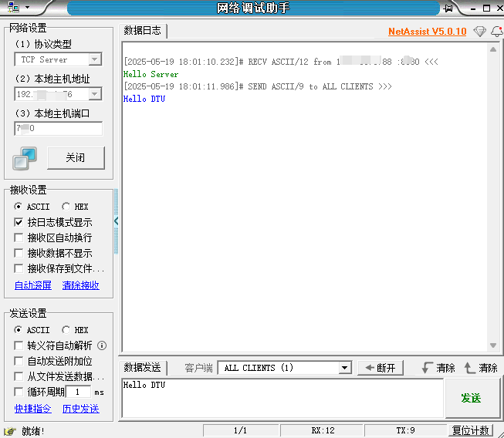This screenshot has height=438, width=504.
Task: Click the RX:12 status counter
Action: 323,430
